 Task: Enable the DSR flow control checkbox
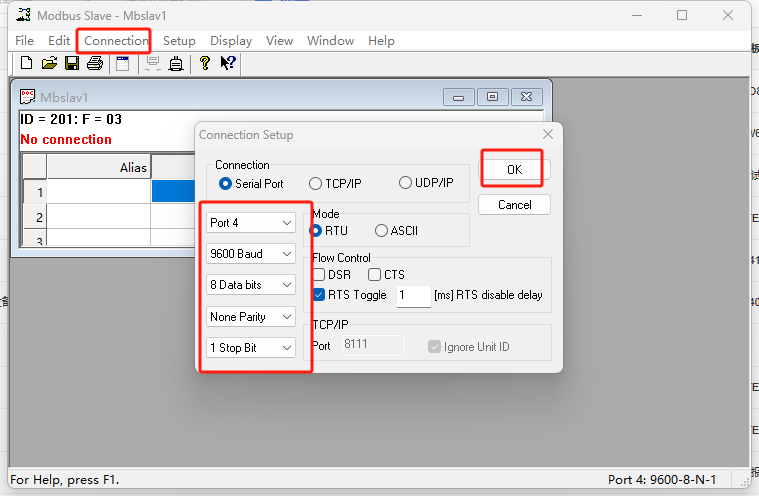319,274
